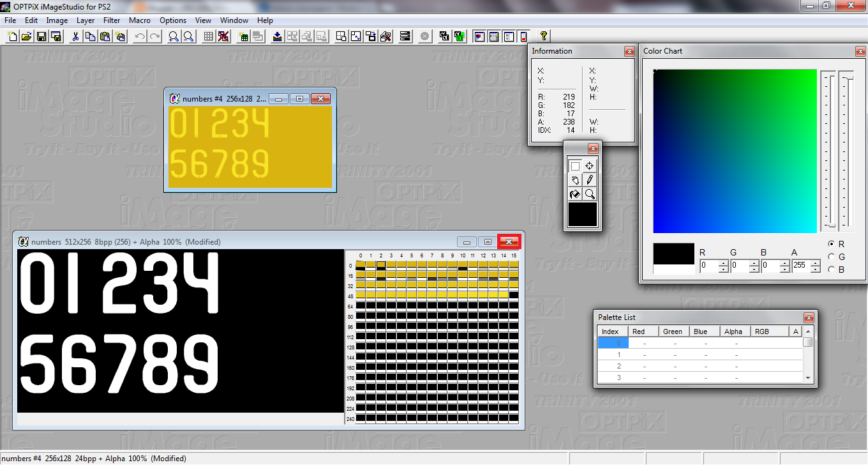Viewport: 868px width, 465px height.
Task: Click the New file toolbar icon
Action: [12, 36]
